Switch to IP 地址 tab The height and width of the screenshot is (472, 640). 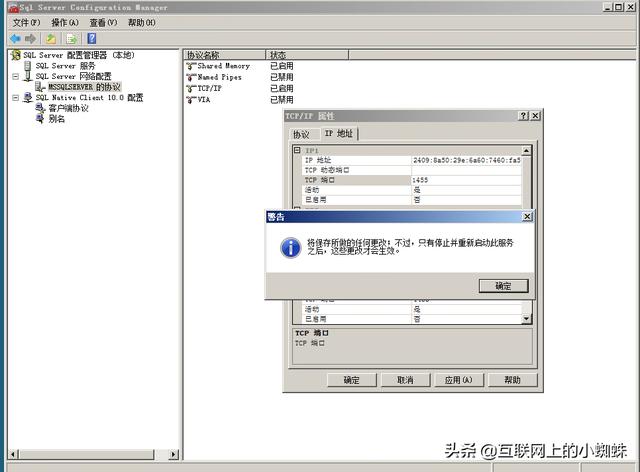tap(338, 133)
